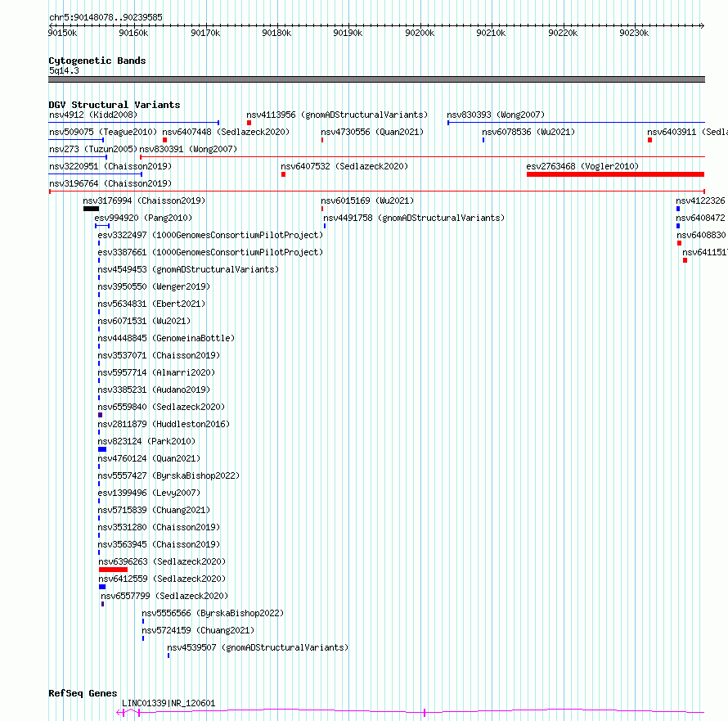
Task: Select nsv3176994 (Chaisson2019) label
Action: tap(144, 201)
